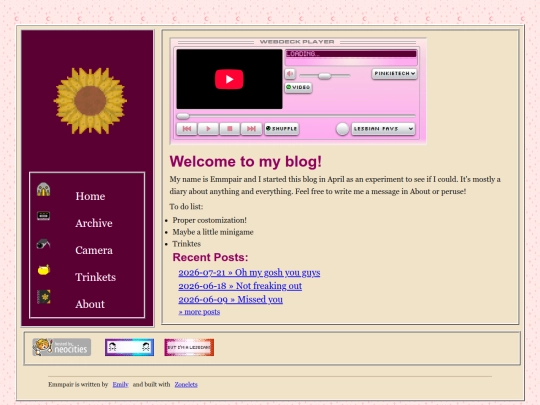The height and width of the screenshot is (405, 540).
Task: Click the 'more posts' link
Action: (x=199, y=312)
